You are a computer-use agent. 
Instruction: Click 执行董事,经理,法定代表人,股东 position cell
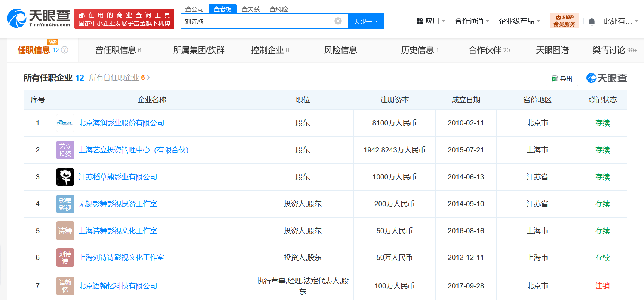[303, 286]
